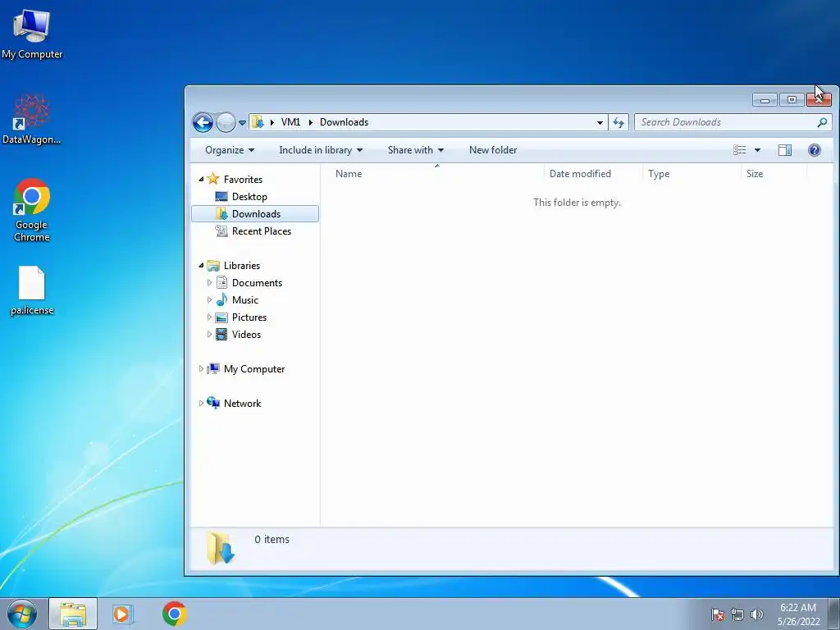Click the Libraries label in the tree
The width and height of the screenshot is (840, 630).
(x=242, y=266)
